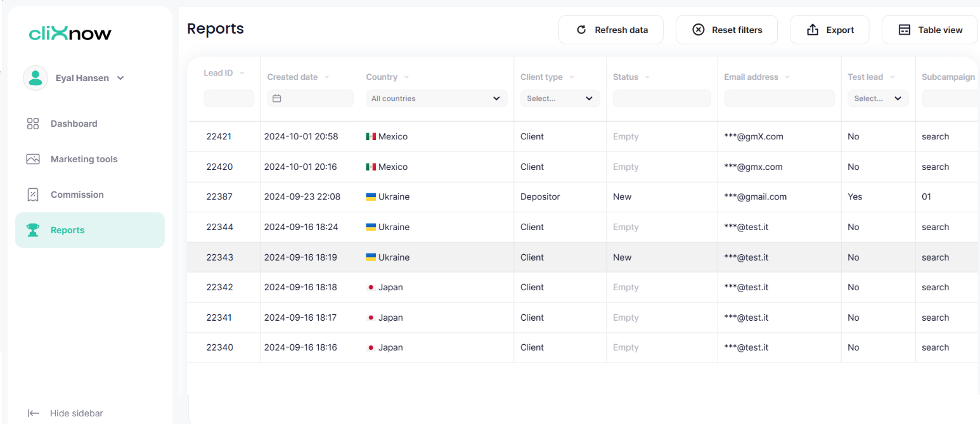Click the Marketing tools image icon
This screenshot has width=980, height=424.
click(33, 159)
